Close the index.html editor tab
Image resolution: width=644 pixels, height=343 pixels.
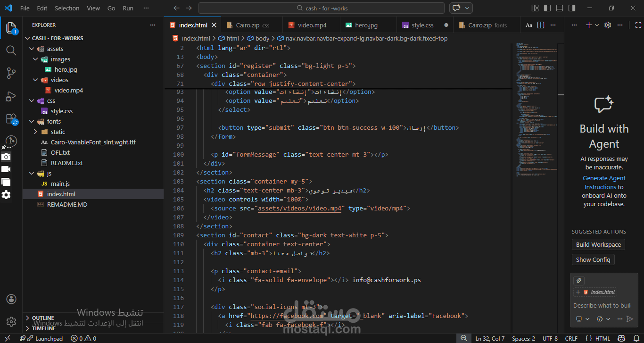pyautogui.click(x=214, y=25)
